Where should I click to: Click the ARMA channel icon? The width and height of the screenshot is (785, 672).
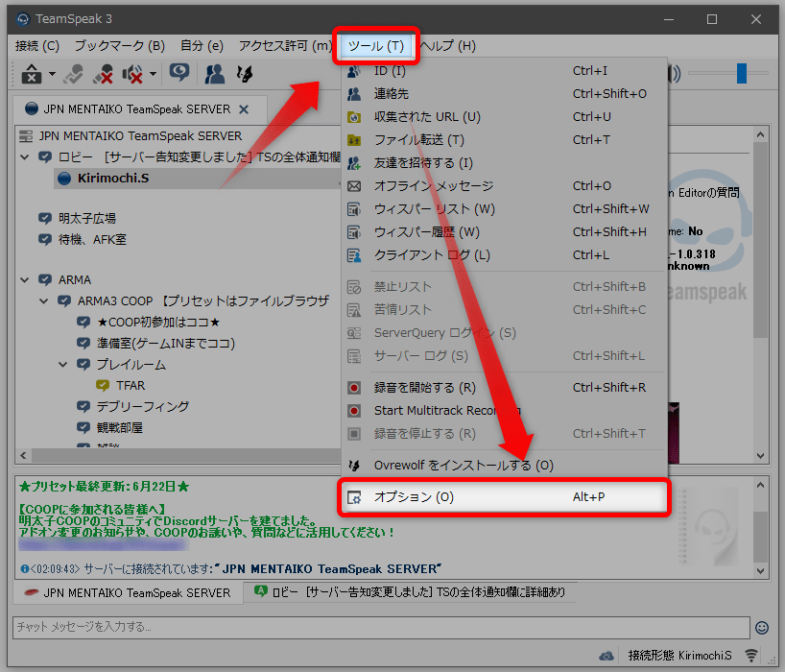pos(45,280)
